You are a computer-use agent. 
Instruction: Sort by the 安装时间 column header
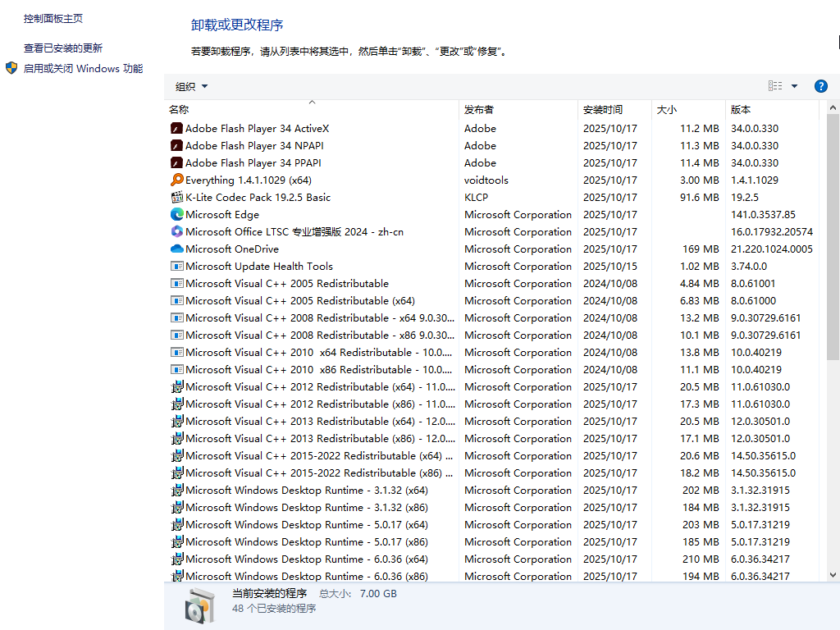(x=603, y=110)
